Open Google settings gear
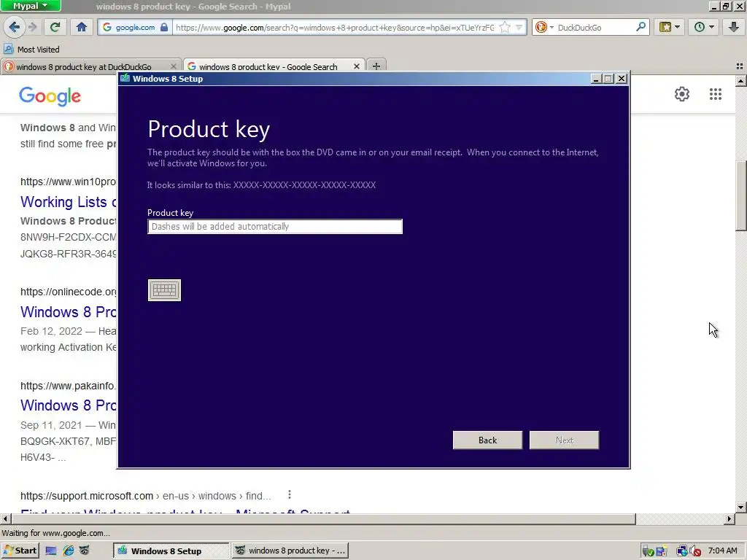Image resolution: width=747 pixels, height=560 pixels. click(x=682, y=94)
